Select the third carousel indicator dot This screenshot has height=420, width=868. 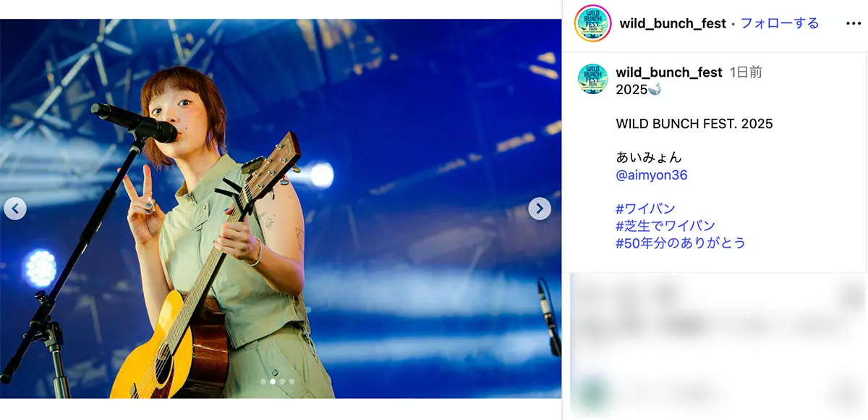point(282,381)
